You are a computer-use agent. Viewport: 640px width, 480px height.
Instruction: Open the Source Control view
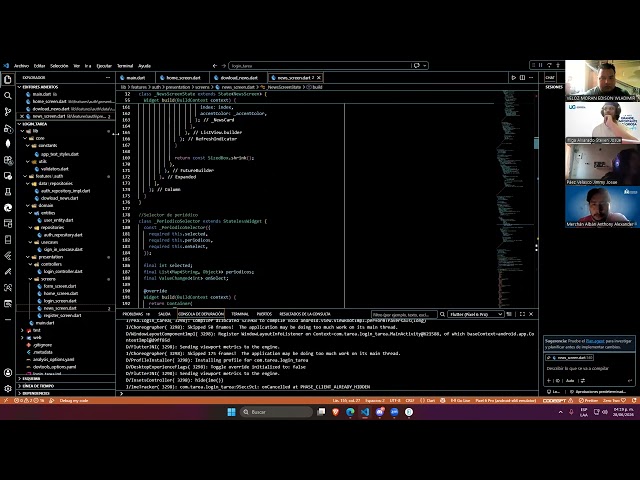pyautogui.click(x=8, y=111)
